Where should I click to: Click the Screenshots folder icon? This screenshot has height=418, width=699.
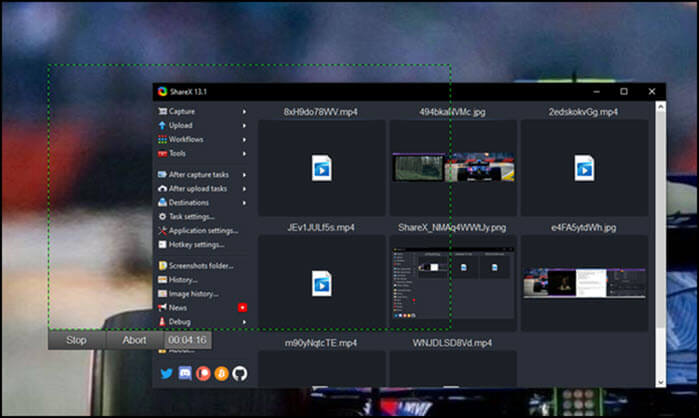[163, 266]
